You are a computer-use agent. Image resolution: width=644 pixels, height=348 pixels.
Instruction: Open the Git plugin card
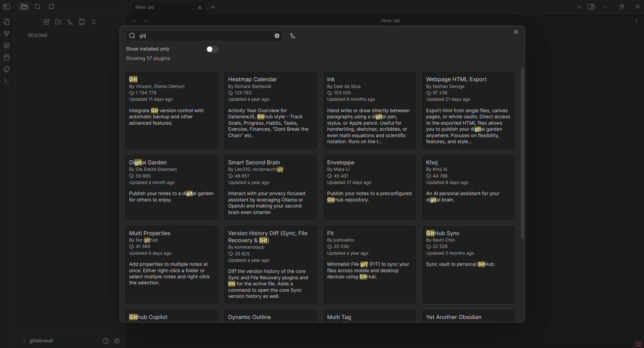tap(172, 110)
